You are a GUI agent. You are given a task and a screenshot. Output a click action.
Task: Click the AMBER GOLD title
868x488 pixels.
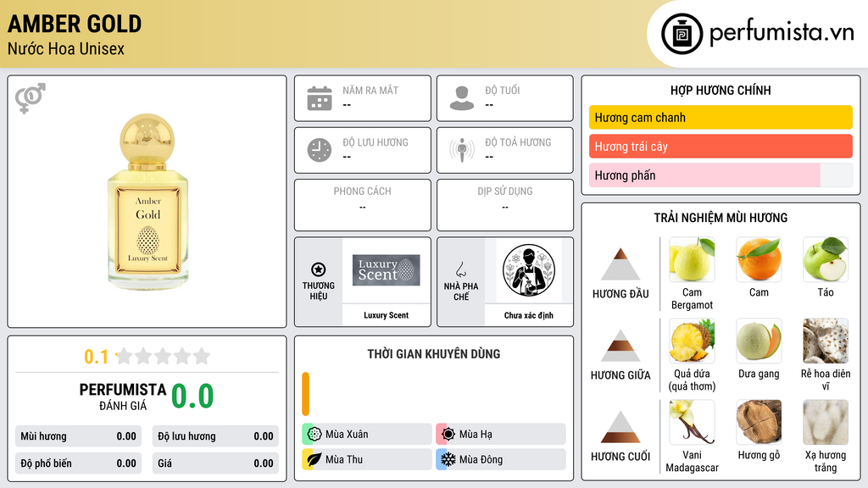[x=75, y=24]
